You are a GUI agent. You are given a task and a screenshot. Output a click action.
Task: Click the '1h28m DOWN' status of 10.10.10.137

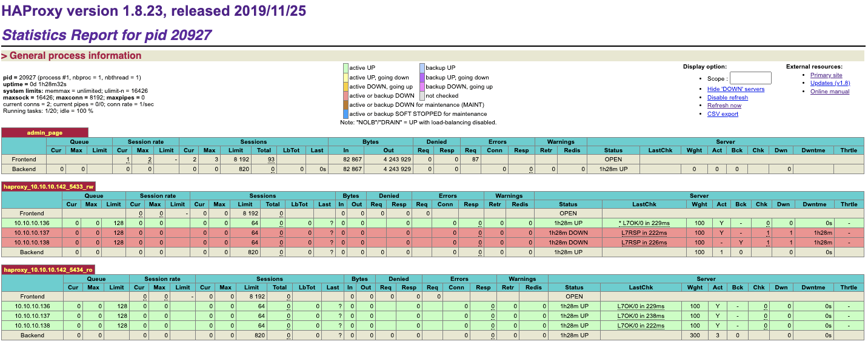pos(568,232)
